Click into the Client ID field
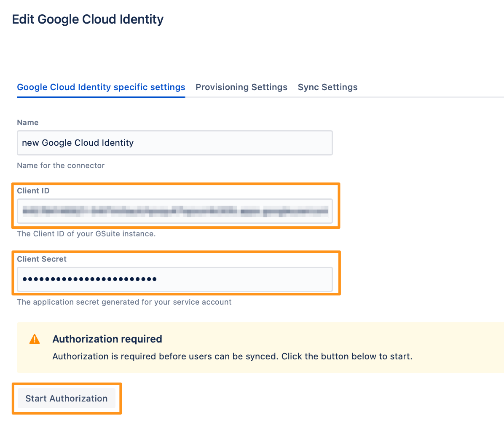Viewport: 504px width, 423px height. pyautogui.click(x=175, y=211)
